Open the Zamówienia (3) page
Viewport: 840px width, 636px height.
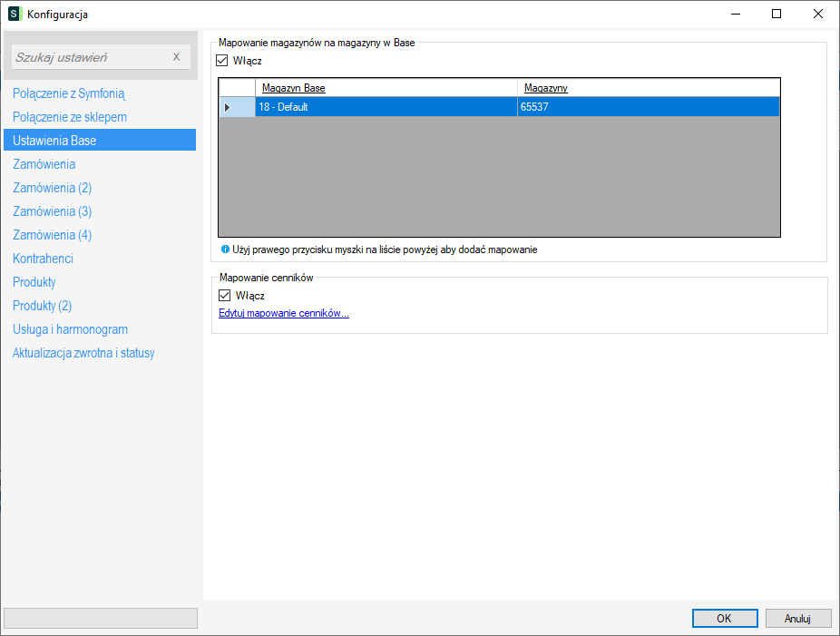coord(53,211)
